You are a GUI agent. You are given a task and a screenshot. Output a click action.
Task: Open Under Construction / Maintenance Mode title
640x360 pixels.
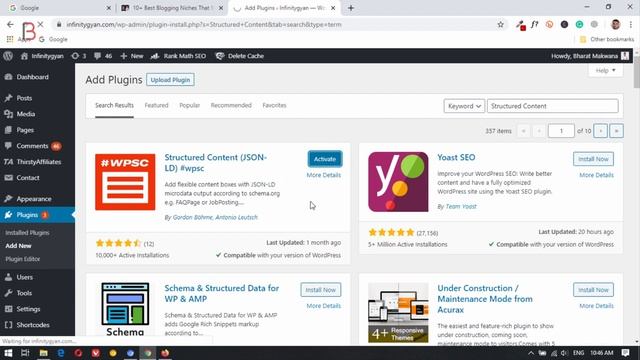tap(485, 299)
